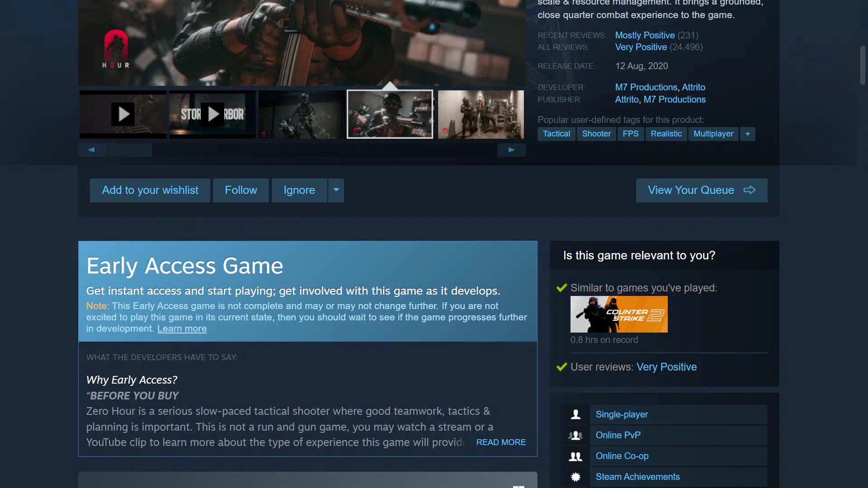
Task: Click the Steam Achievements starburst icon
Action: point(576,477)
